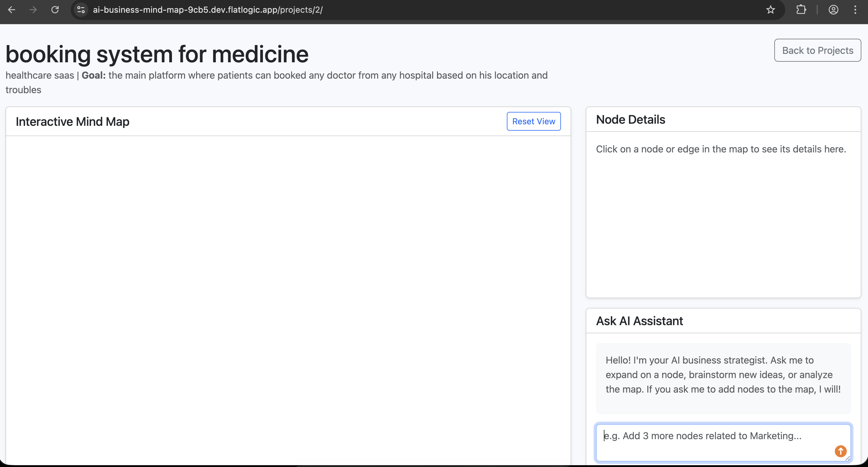Open the browser extensions puzzle icon

click(801, 10)
